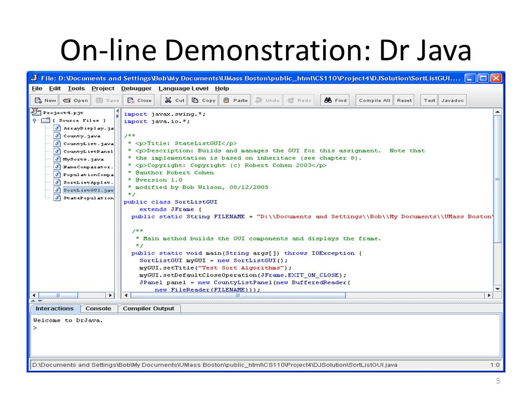
Task: Click the Undo arrow icon
Action: pyautogui.click(x=259, y=100)
